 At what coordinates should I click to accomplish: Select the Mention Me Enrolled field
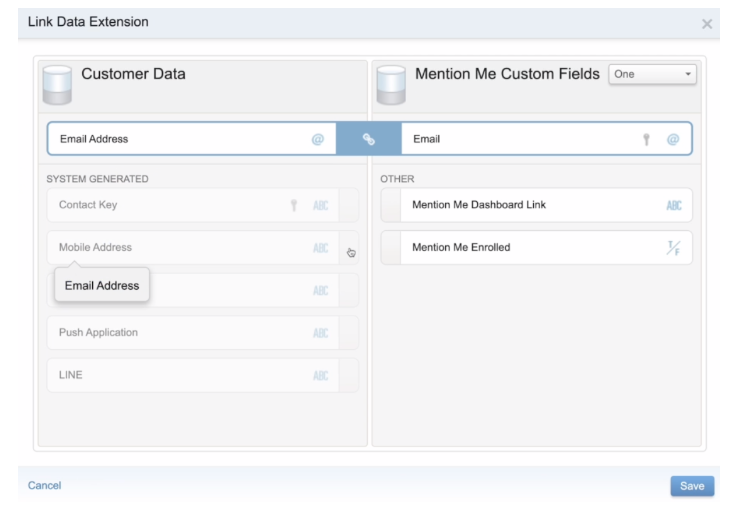coord(537,248)
